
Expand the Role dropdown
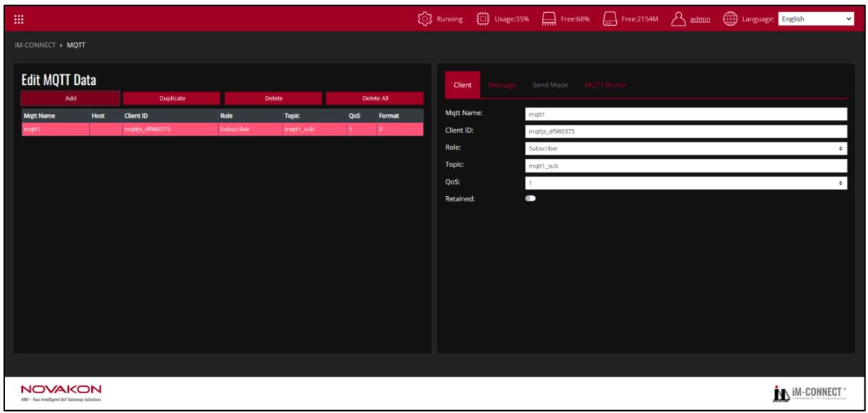[685, 148]
